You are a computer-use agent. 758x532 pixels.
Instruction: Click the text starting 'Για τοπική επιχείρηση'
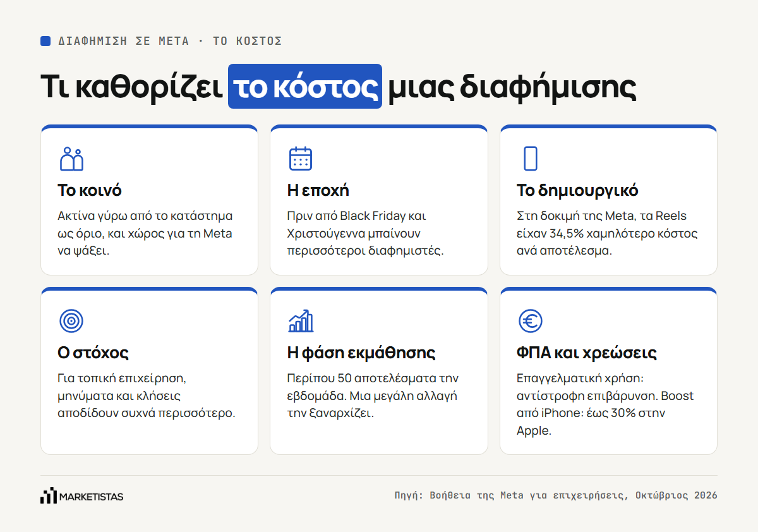(146, 396)
